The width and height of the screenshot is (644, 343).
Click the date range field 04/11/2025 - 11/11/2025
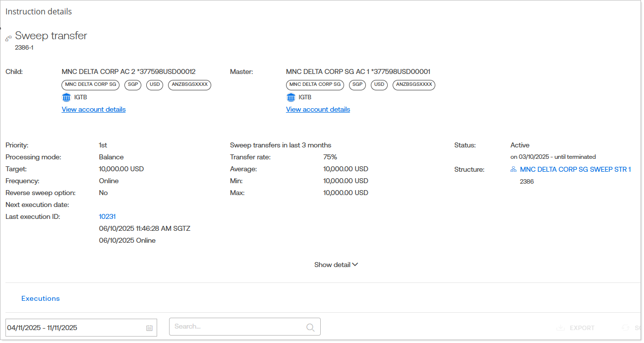[x=74, y=328]
